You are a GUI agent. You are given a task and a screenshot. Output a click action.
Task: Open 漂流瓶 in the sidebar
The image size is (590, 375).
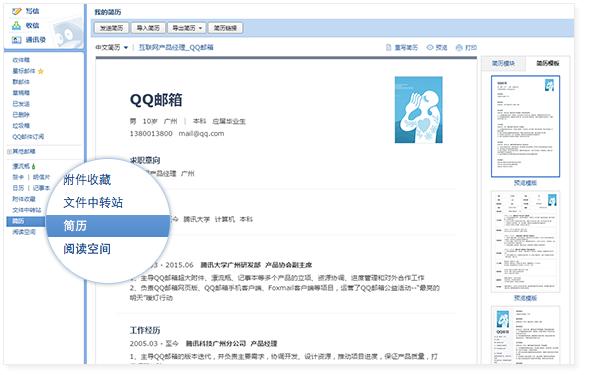(21, 166)
